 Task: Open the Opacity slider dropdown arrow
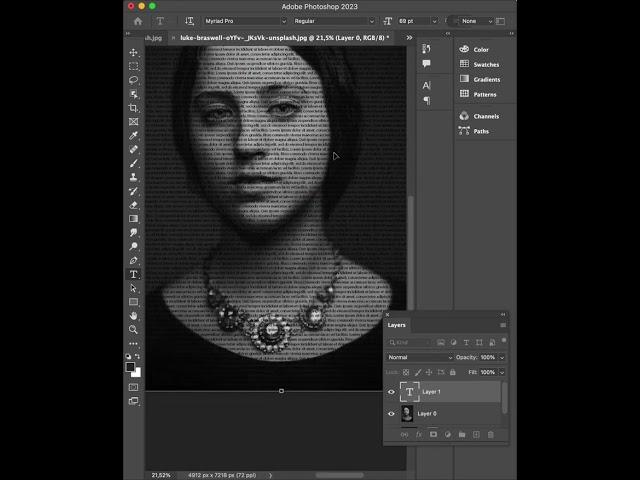coord(502,358)
